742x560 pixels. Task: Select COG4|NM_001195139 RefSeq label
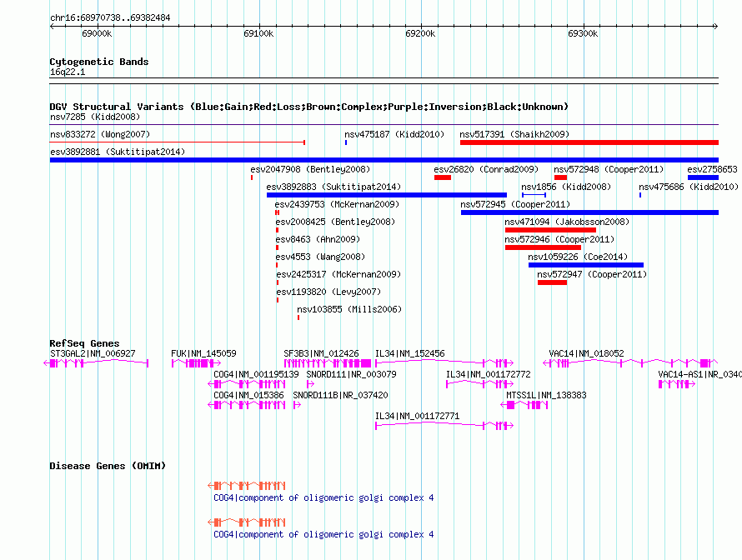tap(256, 375)
